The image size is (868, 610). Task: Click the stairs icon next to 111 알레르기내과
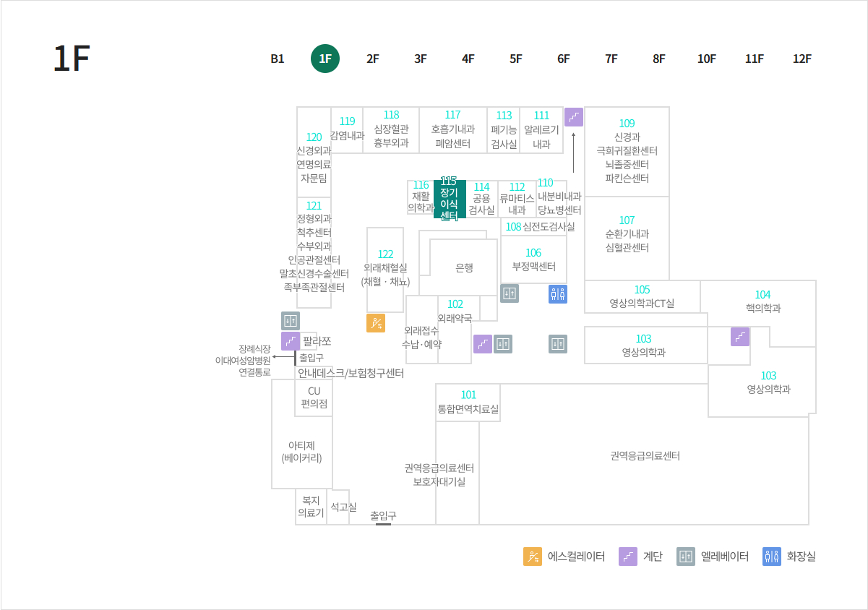tap(574, 117)
